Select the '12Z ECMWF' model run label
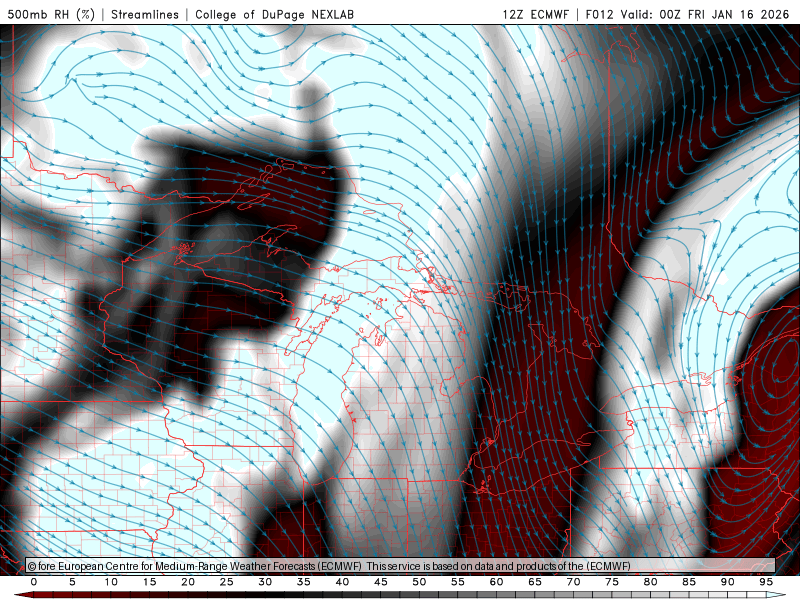The image size is (800, 600). click(x=535, y=14)
